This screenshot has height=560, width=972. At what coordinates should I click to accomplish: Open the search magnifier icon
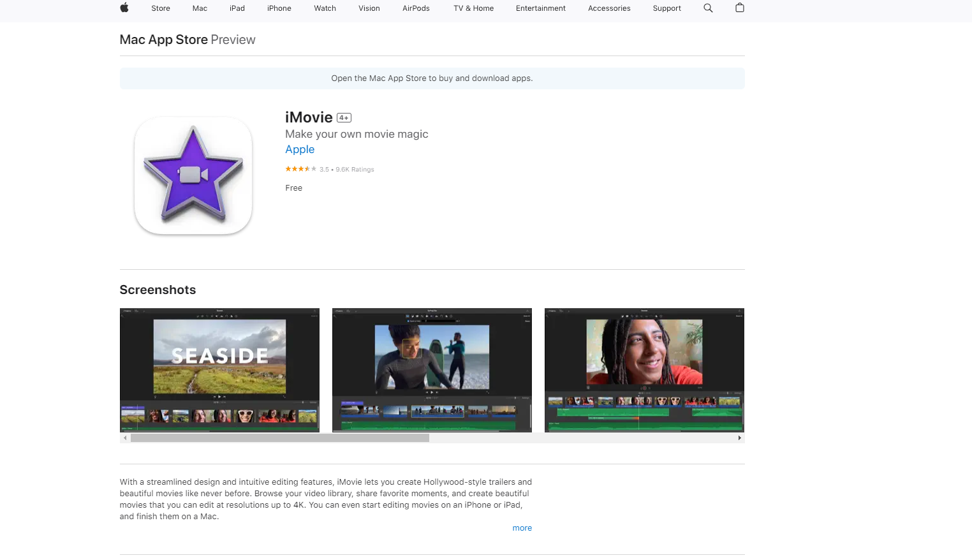(x=708, y=8)
